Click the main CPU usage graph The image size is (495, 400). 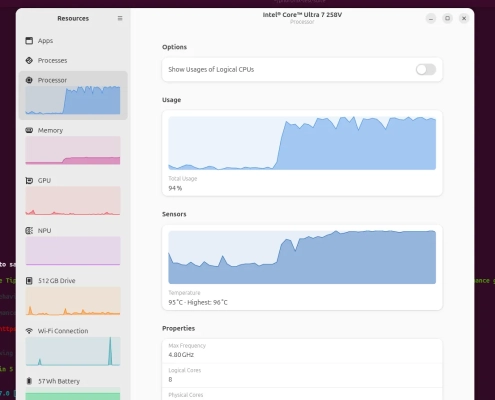pyautogui.click(x=302, y=143)
